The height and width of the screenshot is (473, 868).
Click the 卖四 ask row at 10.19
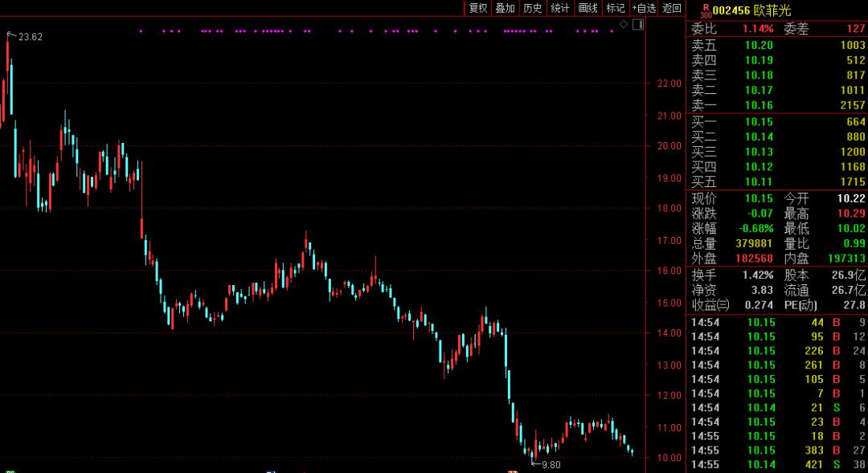coord(777,60)
